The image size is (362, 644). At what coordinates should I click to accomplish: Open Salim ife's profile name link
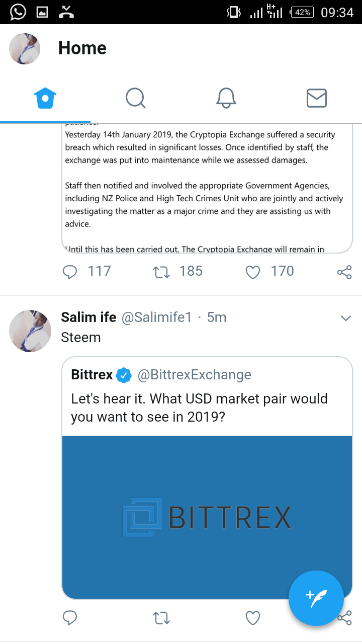pyautogui.click(x=88, y=317)
